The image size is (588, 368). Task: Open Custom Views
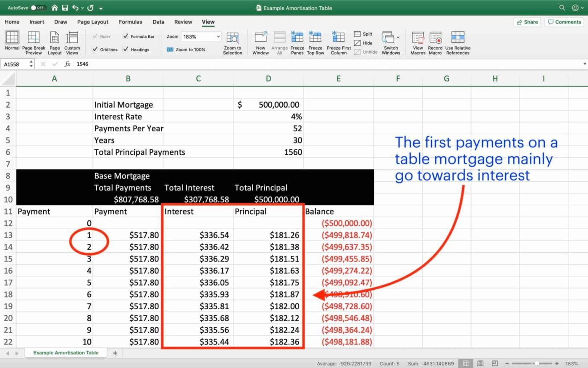tap(72, 42)
